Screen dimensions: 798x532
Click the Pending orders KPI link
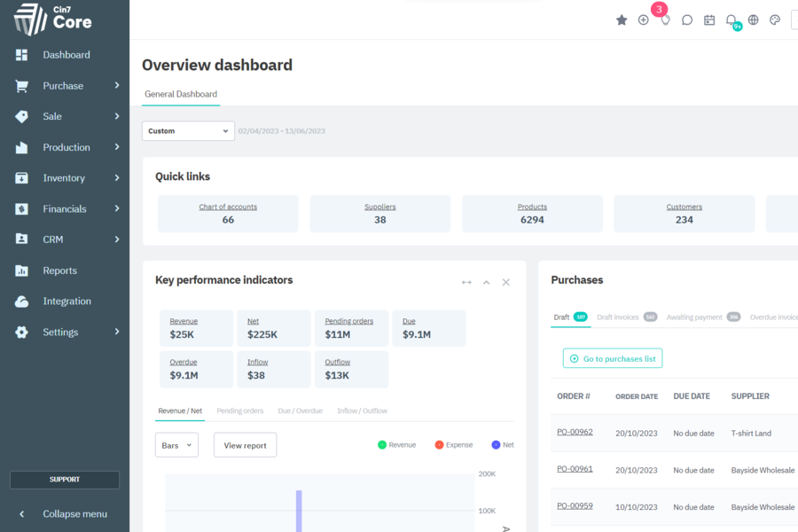click(349, 321)
